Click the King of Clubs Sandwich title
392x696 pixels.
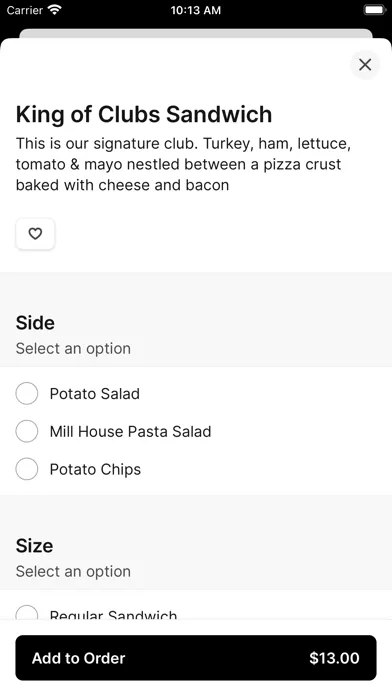(x=144, y=115)
